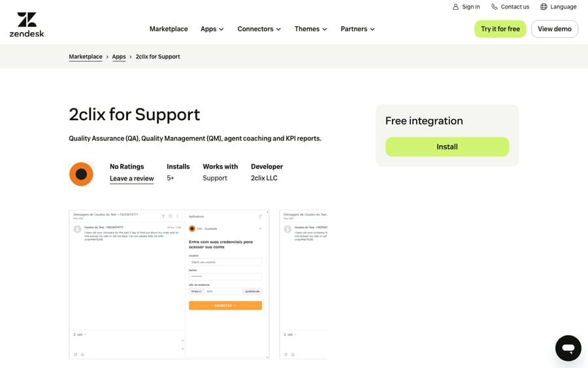This screenshot has width=588, height=368.
Task: Click the 2clix for Support breadcrumb text
Action: (x=158, y=57)
